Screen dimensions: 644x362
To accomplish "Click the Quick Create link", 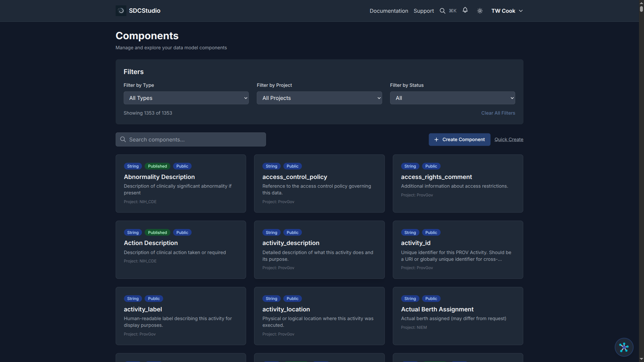I will [x=508, y=139].
